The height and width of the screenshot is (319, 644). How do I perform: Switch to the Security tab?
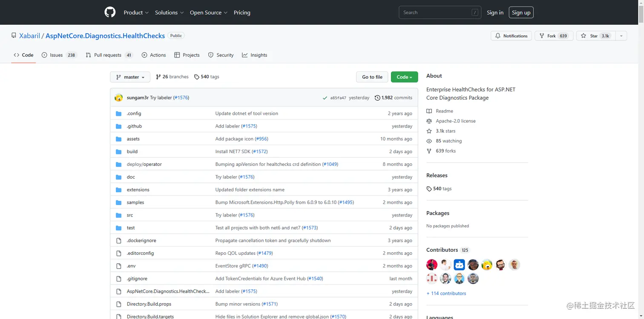(221, 55)
